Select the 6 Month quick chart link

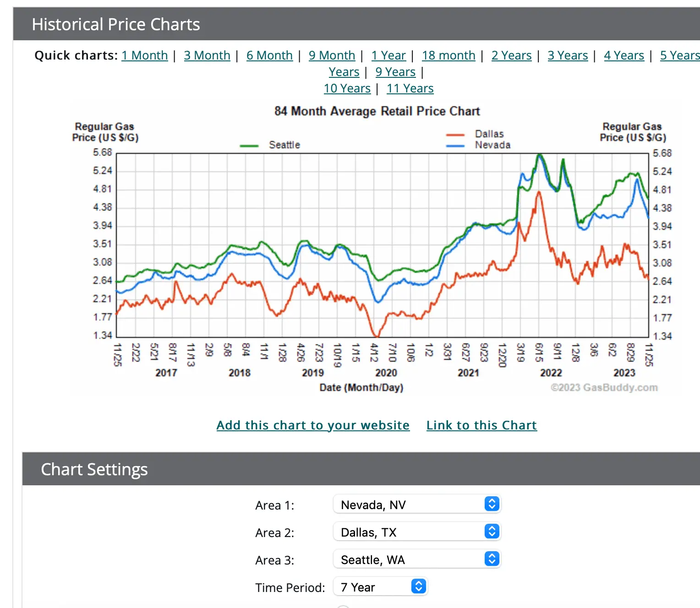[269, 55]
